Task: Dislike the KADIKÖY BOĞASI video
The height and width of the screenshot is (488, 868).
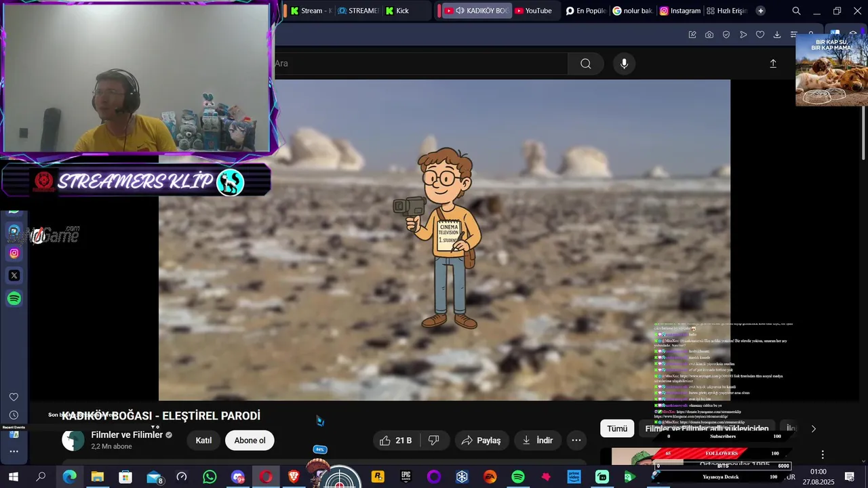Action: 434,441
